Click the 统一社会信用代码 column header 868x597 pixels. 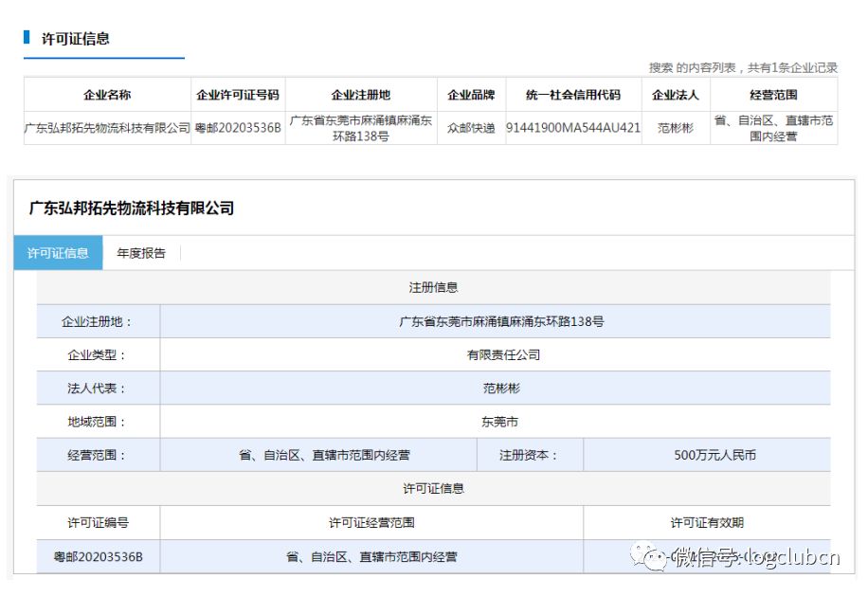(573, 95)
